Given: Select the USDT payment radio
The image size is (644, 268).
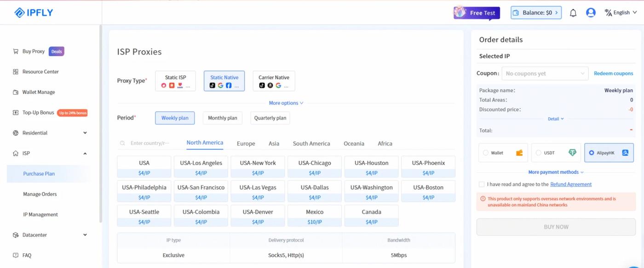Looking at the screenshot, I should tap(539, 153).
